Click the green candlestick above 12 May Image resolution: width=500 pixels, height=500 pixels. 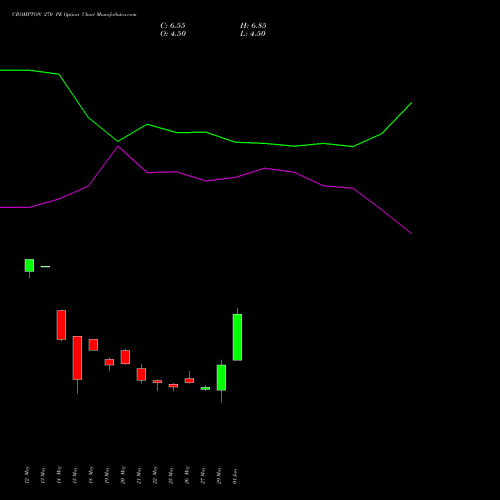(29, 266)
